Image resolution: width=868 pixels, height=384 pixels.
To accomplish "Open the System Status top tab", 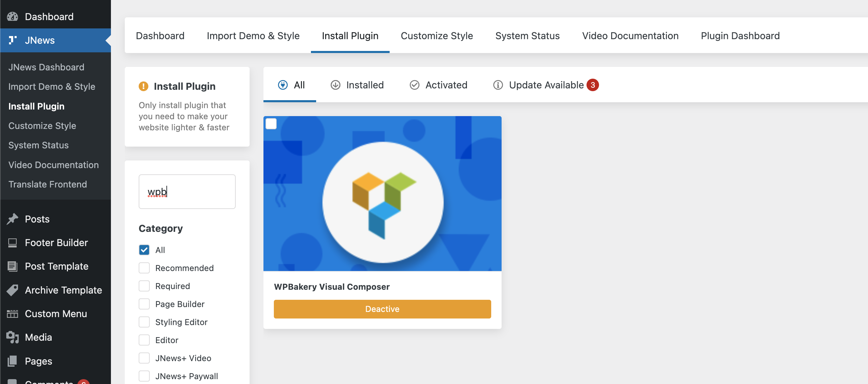I will click(528, 36).
